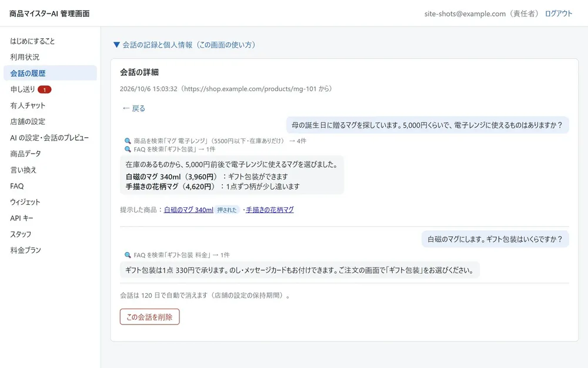Open FAQ in sidebar
Screen dimensions: 588x368
point(50,186)
